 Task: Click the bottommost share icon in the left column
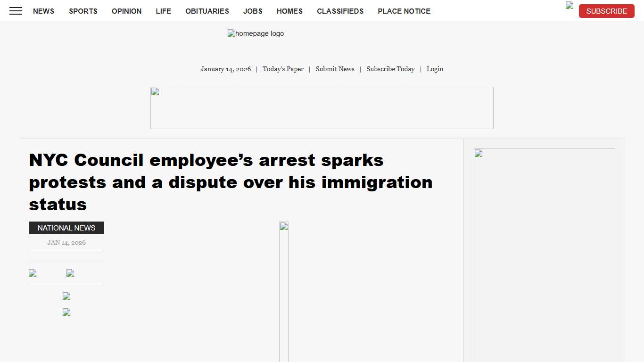66,312
